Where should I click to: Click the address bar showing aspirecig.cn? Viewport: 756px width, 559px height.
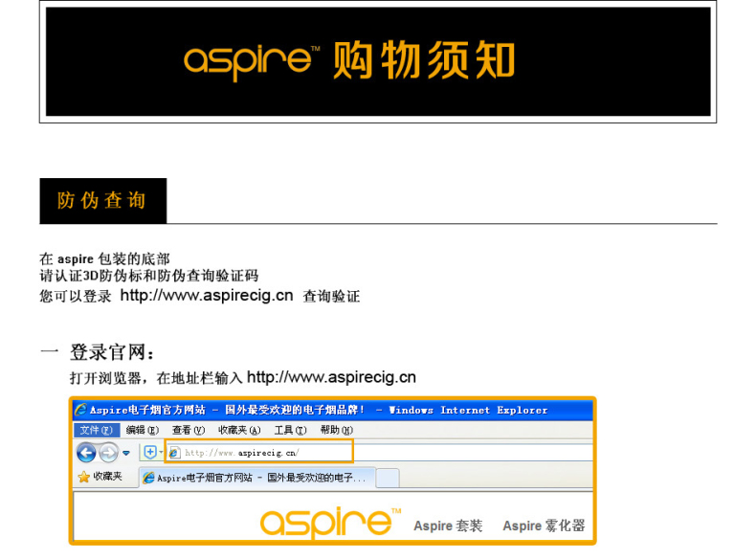click(259, 453)
